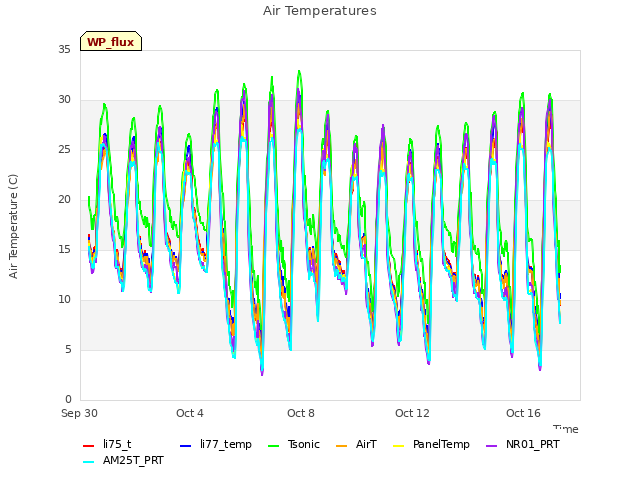Click the 25 y-axis tick label

64,149
